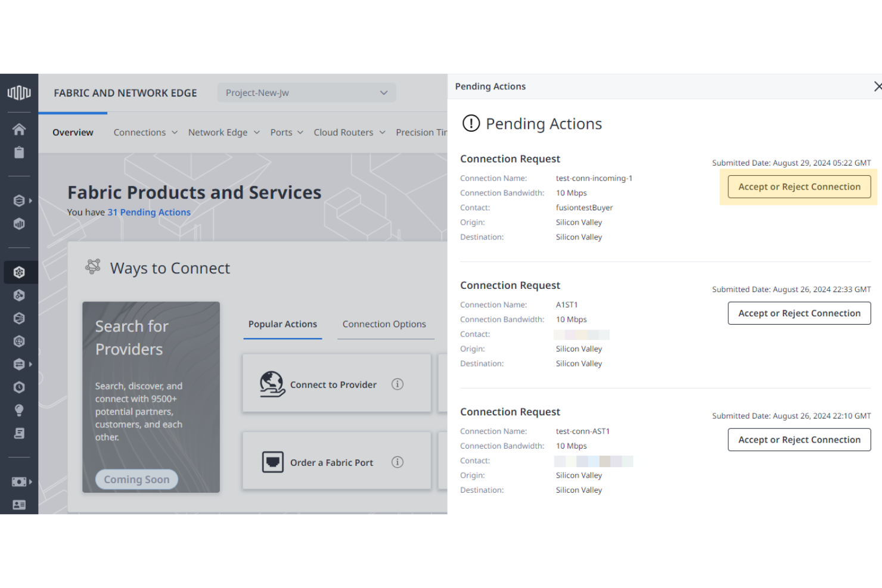Expand the Cloud Routers dropdown

(381, 132)
